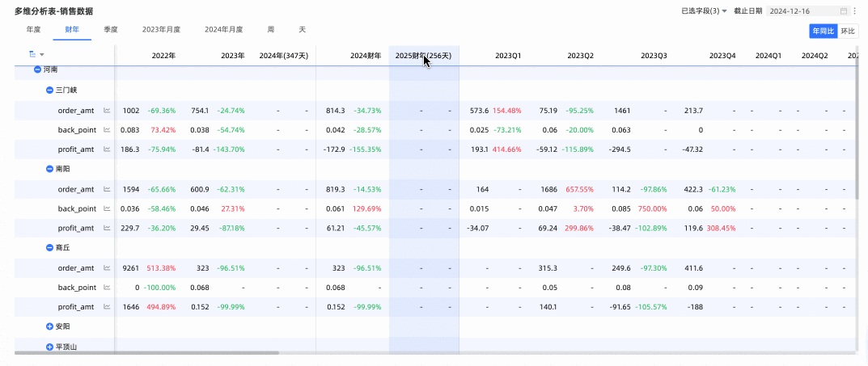
Task: Switch to 环比 comparison mode
Action: coord(847,31)
